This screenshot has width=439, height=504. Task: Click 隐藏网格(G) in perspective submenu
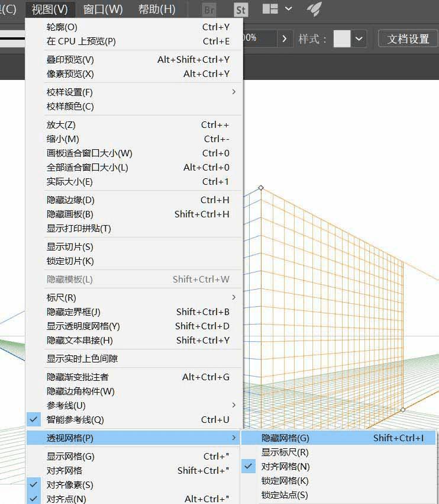click(338, 438)
